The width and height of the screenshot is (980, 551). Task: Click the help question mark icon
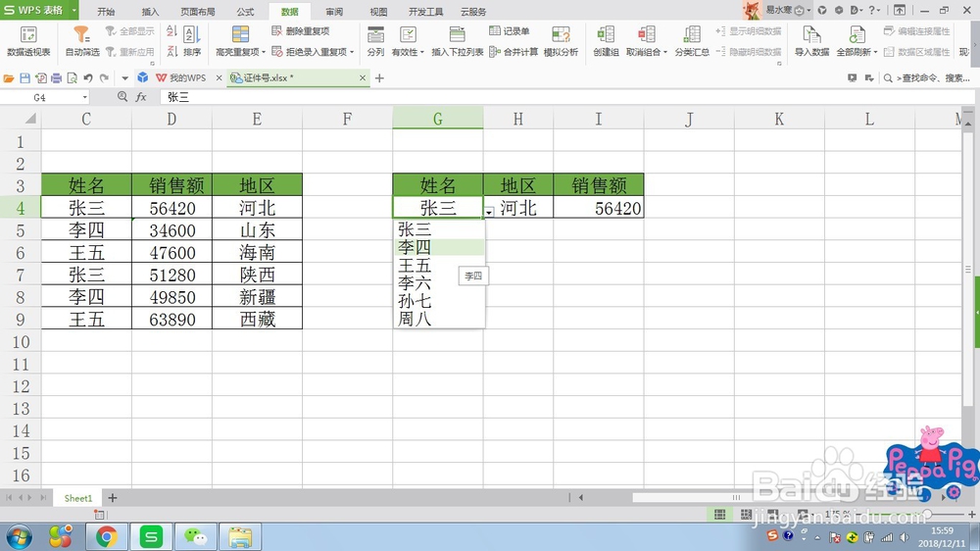coord(872,10)
